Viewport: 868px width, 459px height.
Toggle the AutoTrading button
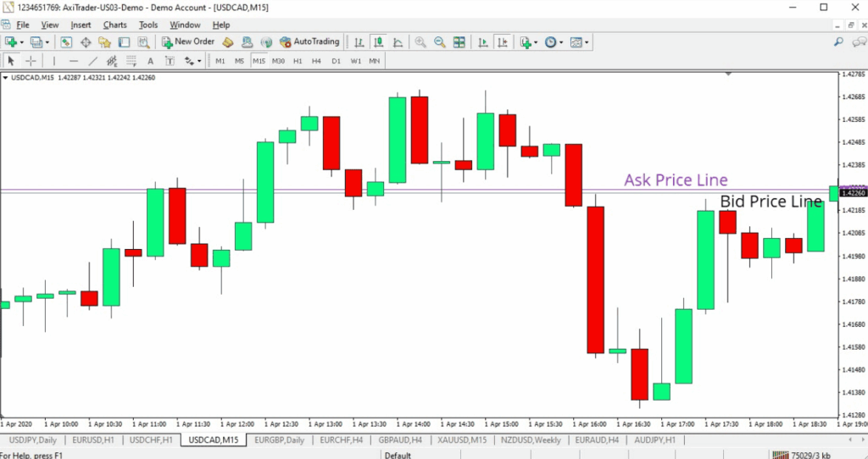pos(309,42)
